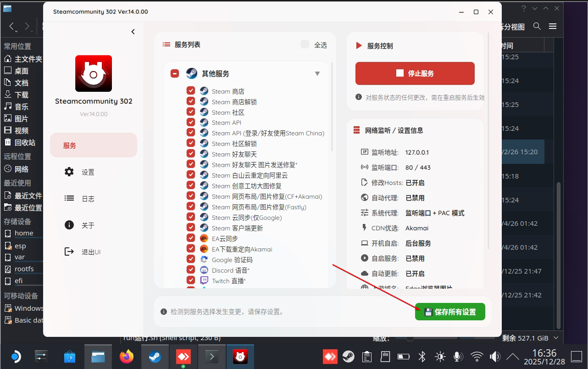Collapse the sidebar with the chevron arrow
The image size is (588, 369).
(133, 32)
